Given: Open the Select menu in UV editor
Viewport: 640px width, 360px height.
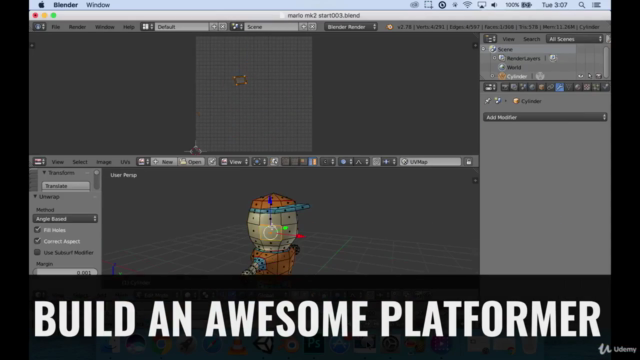Looking at the screenshot, I should [80, 162].
